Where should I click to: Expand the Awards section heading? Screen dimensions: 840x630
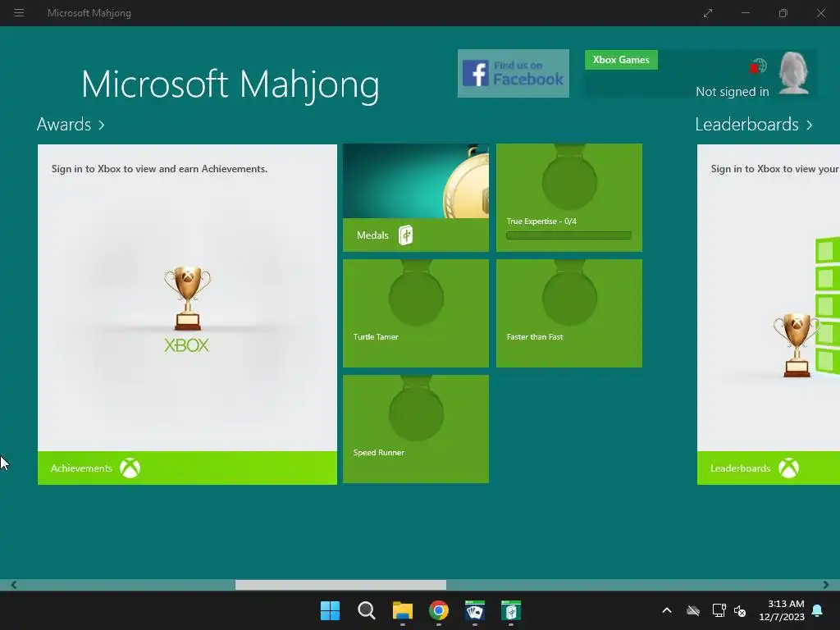[x=71, y=125]
